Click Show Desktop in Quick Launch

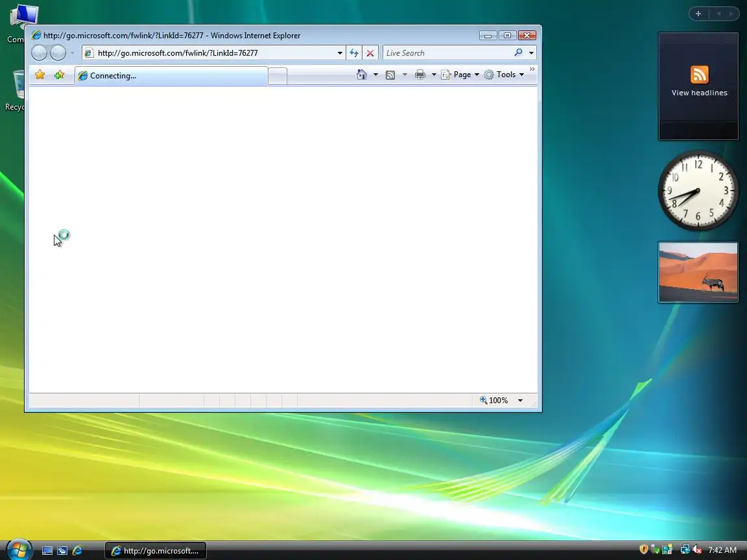click(x=47, y=550)
